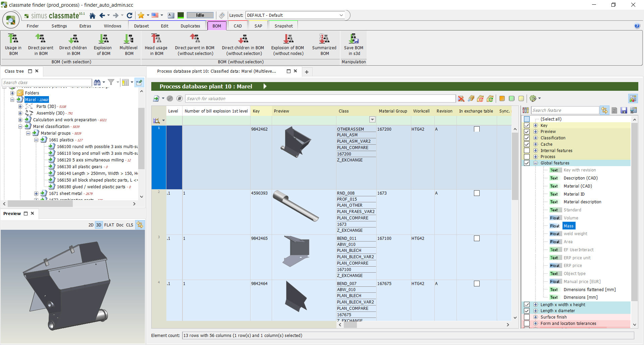Tick In exchange table box for key 4590393
Screen dimensions: 644x345
pyautogui.click(x=477, y=193)
